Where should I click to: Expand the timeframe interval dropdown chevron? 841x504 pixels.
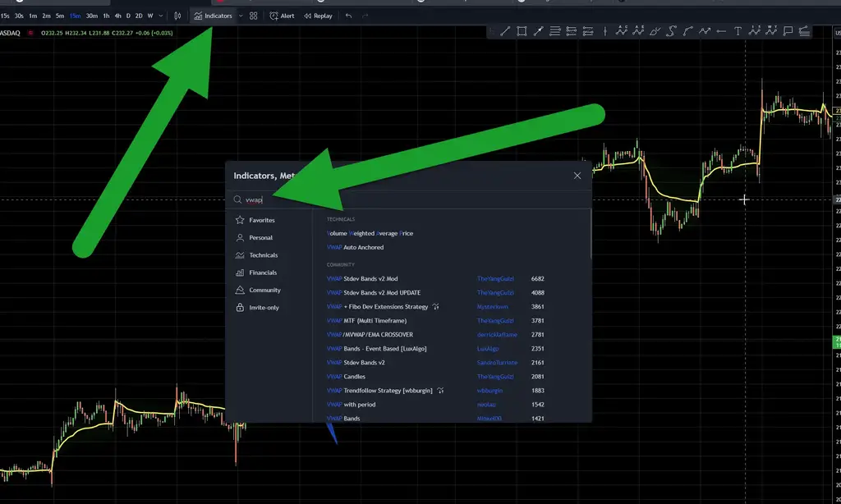coord(161,16)
